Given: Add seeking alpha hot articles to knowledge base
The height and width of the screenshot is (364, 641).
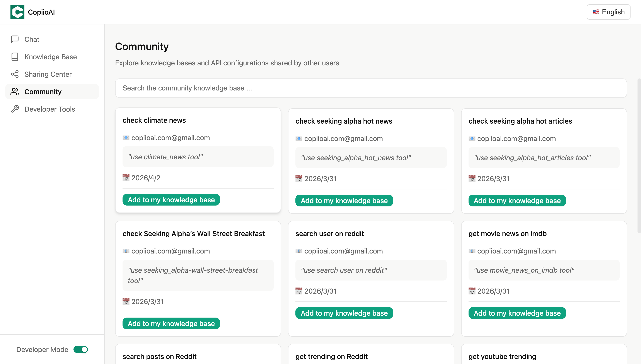Looking at the screenshot, I should [517, 201].
